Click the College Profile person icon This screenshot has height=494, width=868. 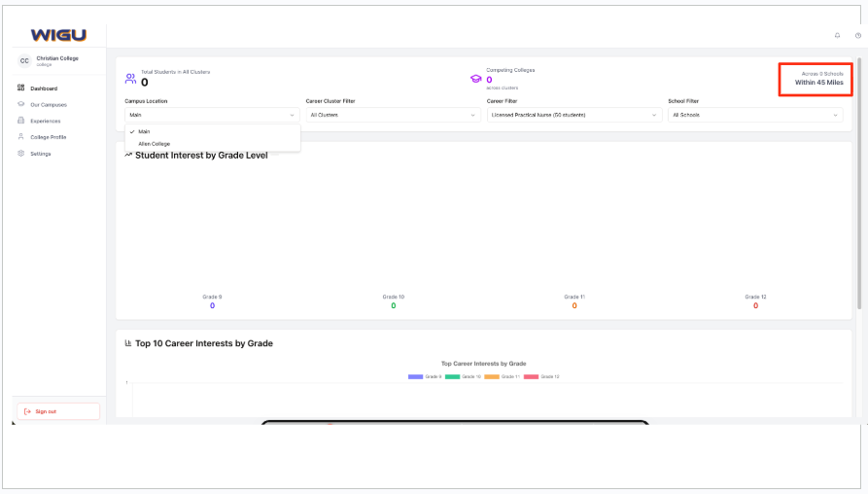(x=21, y=137)
